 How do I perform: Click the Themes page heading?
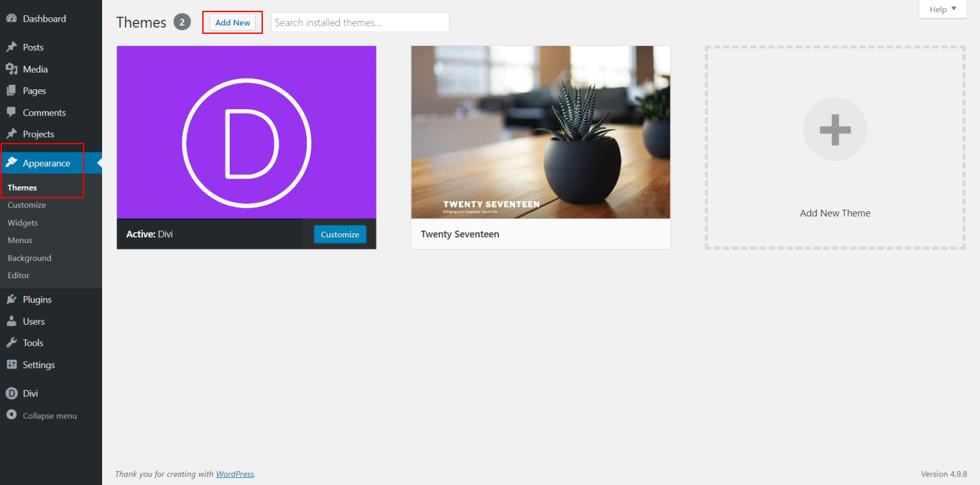tap(141, 22)
